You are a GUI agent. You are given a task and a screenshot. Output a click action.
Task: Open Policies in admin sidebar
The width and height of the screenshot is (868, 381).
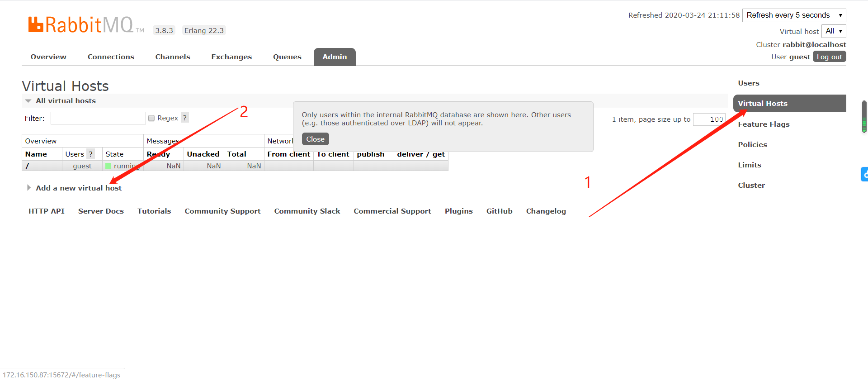click(752, 145)
